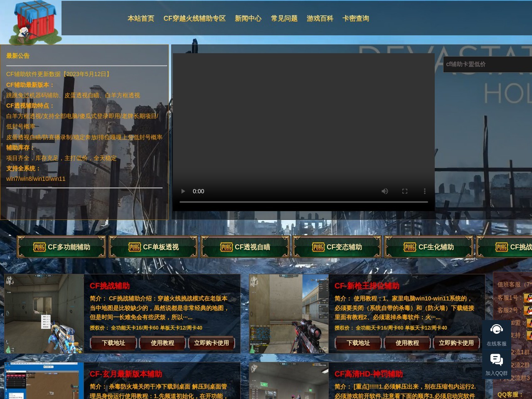Play the embedded video
The width and height of the screenshot is (532, 399).
(x=183, y=191)
